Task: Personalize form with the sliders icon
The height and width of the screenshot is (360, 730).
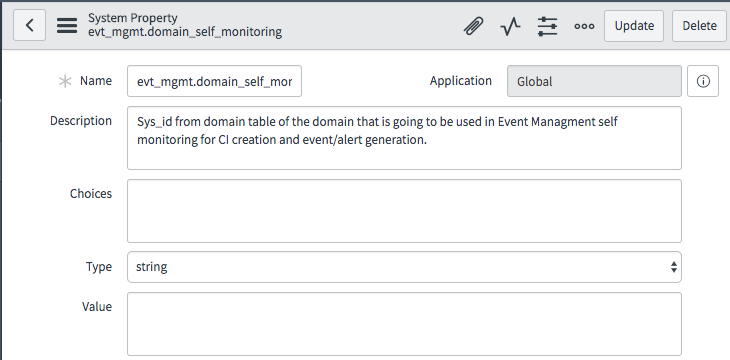Action: pos(548,26)
